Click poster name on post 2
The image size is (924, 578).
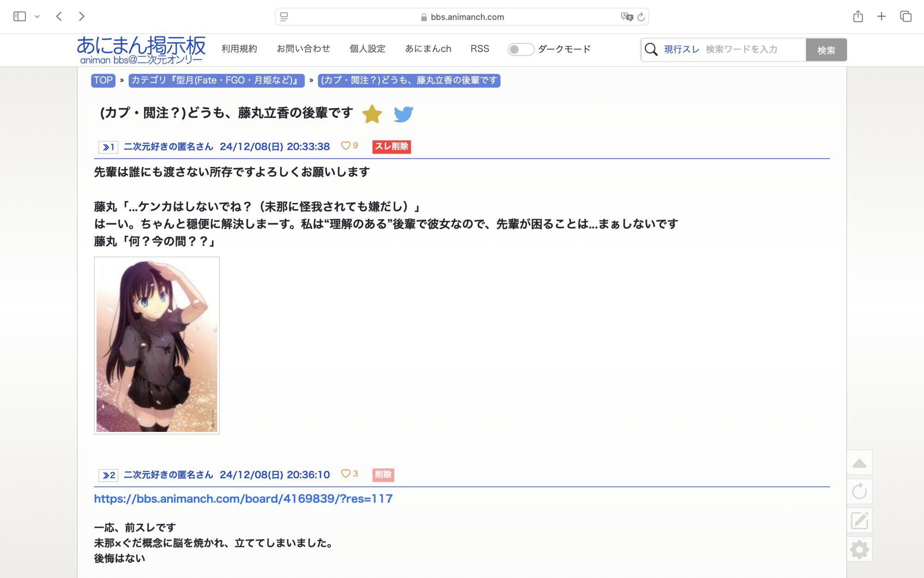(169, 474)
